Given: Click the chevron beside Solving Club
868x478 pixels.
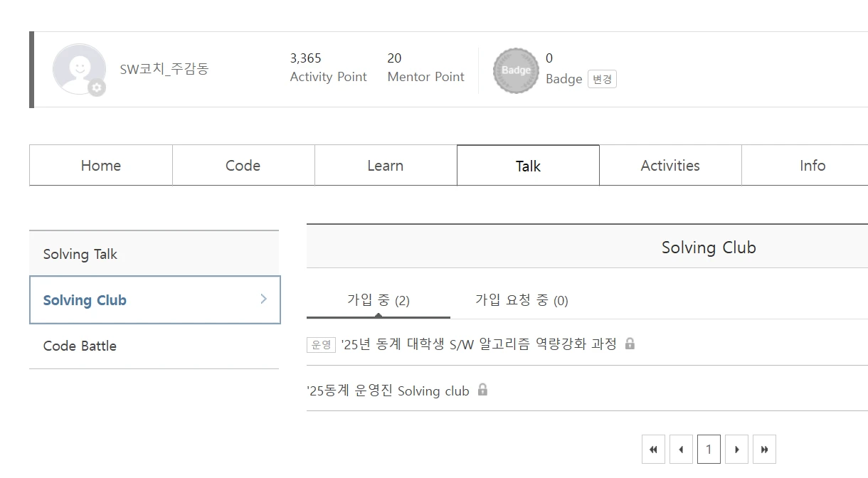Looking at the screenshot, I should pos(263,299).
